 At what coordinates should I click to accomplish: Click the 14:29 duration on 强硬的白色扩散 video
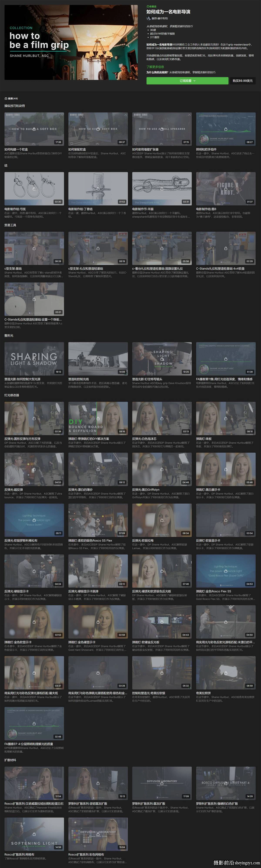coord(249,796)
